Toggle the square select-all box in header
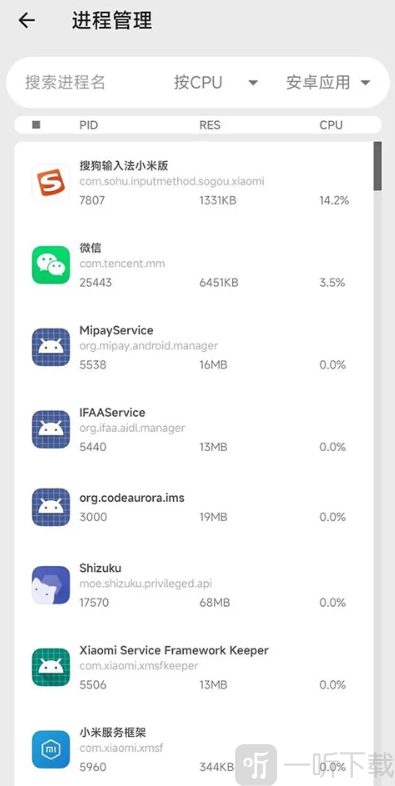The image size is (395, 786). pos(36,125)
